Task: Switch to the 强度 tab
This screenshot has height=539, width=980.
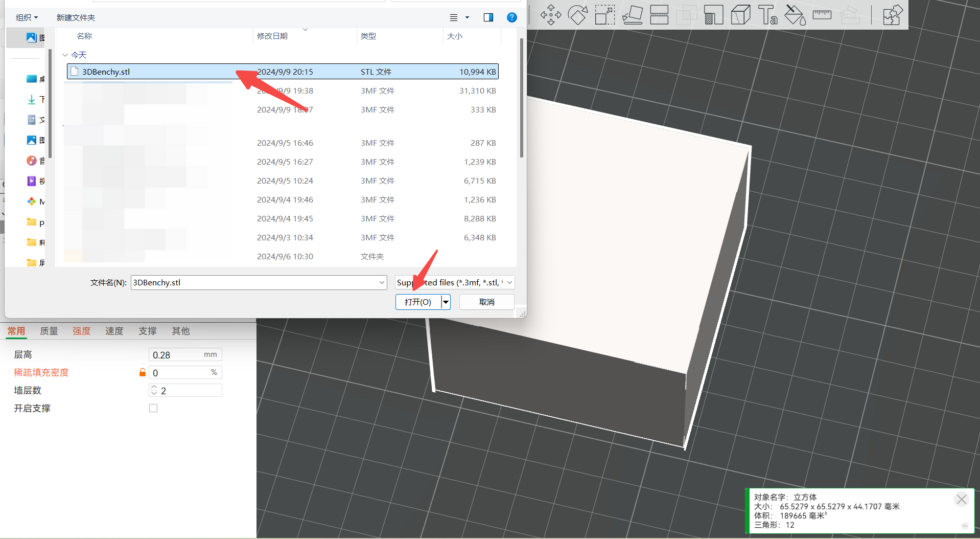Action: pyautogui.click(x=81, y=331)
